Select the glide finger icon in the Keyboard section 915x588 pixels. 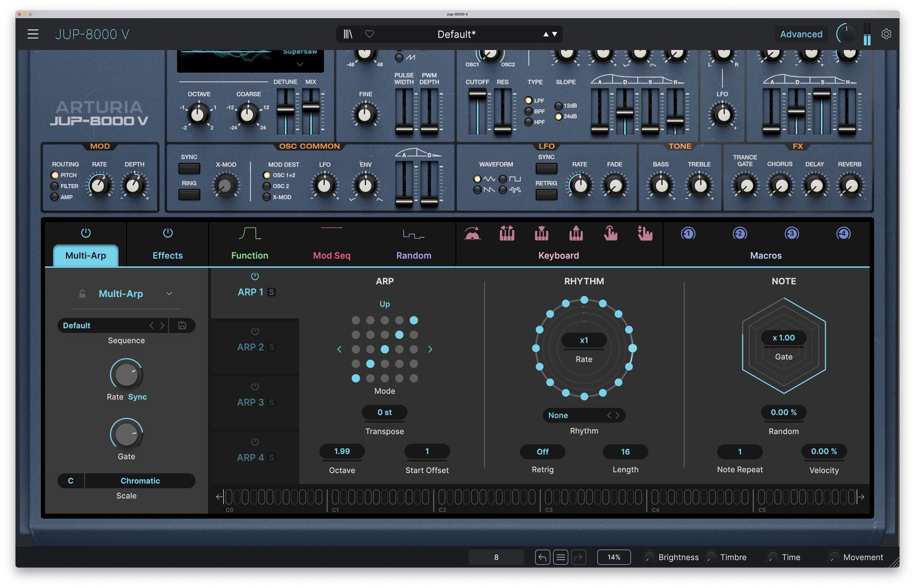pos(611,234)
